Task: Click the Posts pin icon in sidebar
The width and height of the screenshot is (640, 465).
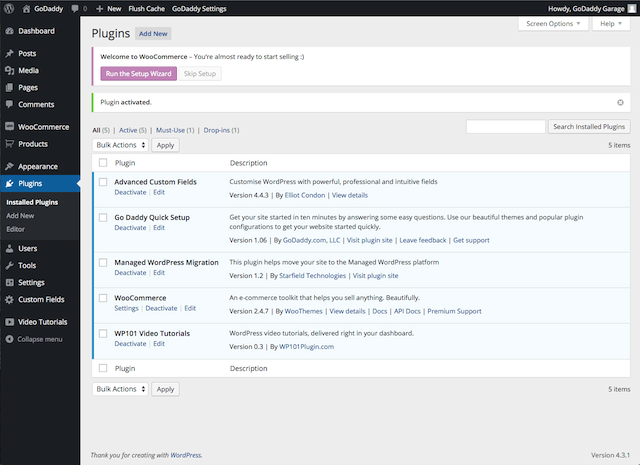Action: (9, 53)
